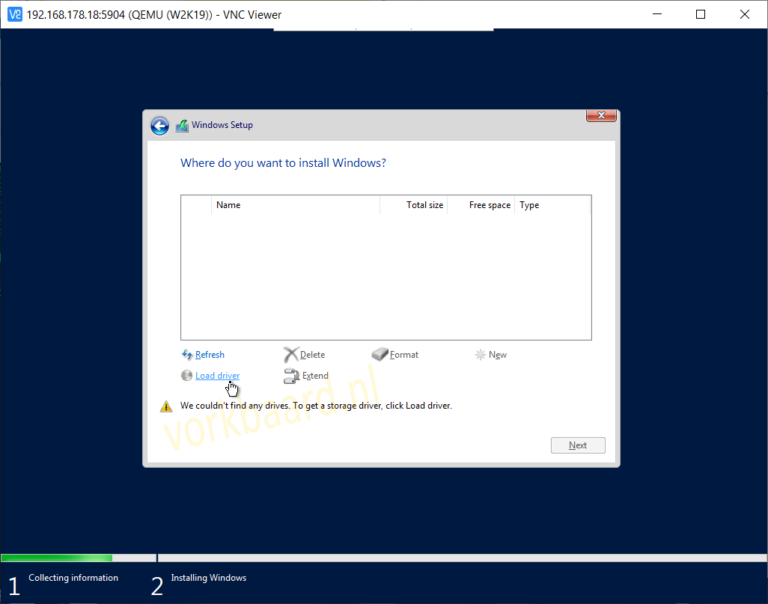Maximize the VNC Viewer window
Screen dimensions: 768x604
pyautogui.click(x=700, y=14)
